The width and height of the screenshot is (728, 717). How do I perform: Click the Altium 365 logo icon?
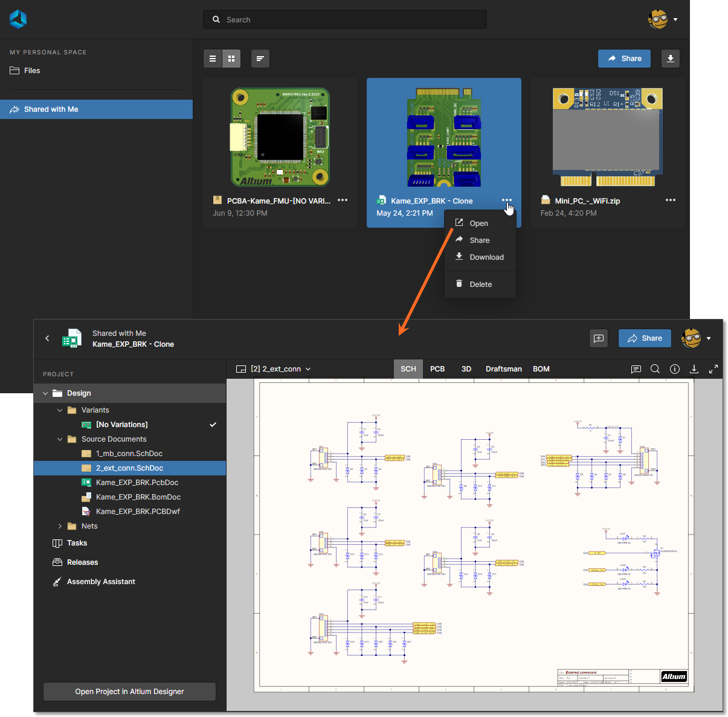(x=18, y=19)
